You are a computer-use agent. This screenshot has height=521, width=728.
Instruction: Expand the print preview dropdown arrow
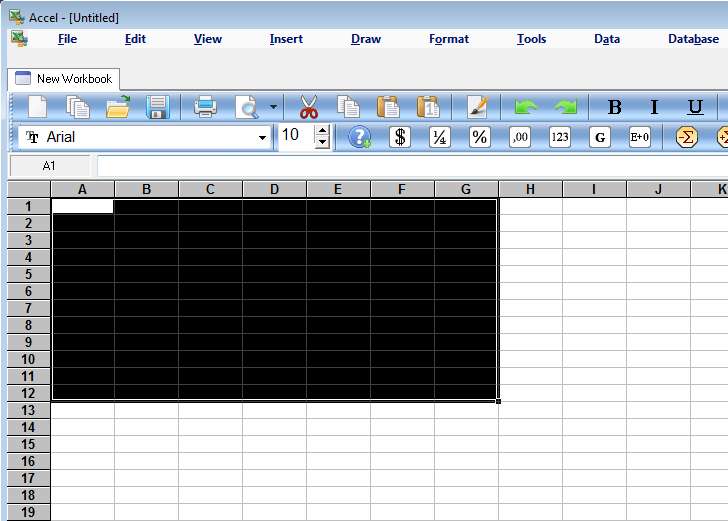tap(273, 107)
